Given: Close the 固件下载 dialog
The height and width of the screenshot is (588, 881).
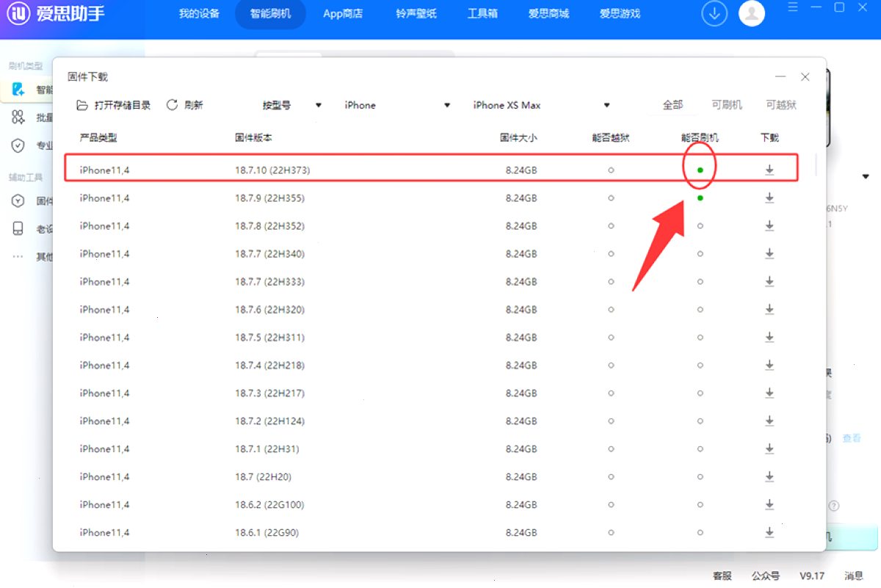Looking at the screenshot, I should [805, 77].
